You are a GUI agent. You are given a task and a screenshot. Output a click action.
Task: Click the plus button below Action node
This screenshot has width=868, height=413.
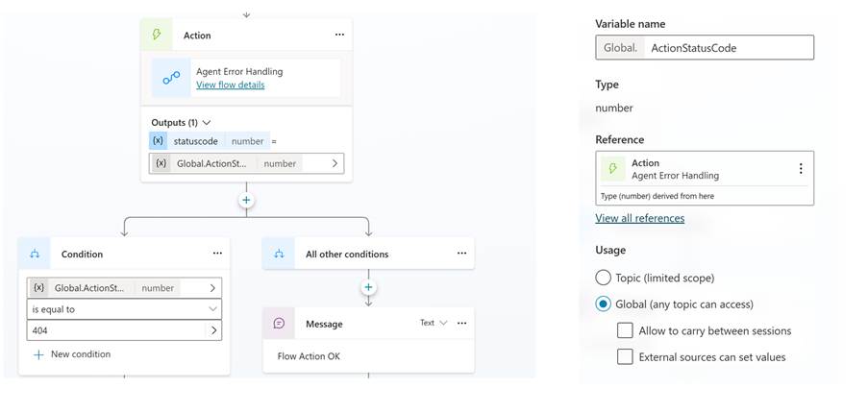[246, 200]
